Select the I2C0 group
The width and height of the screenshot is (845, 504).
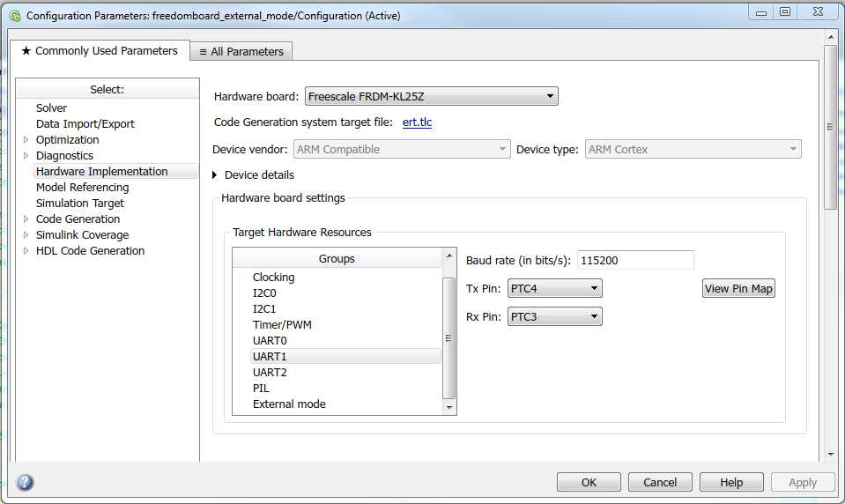(x=264, y=293)
